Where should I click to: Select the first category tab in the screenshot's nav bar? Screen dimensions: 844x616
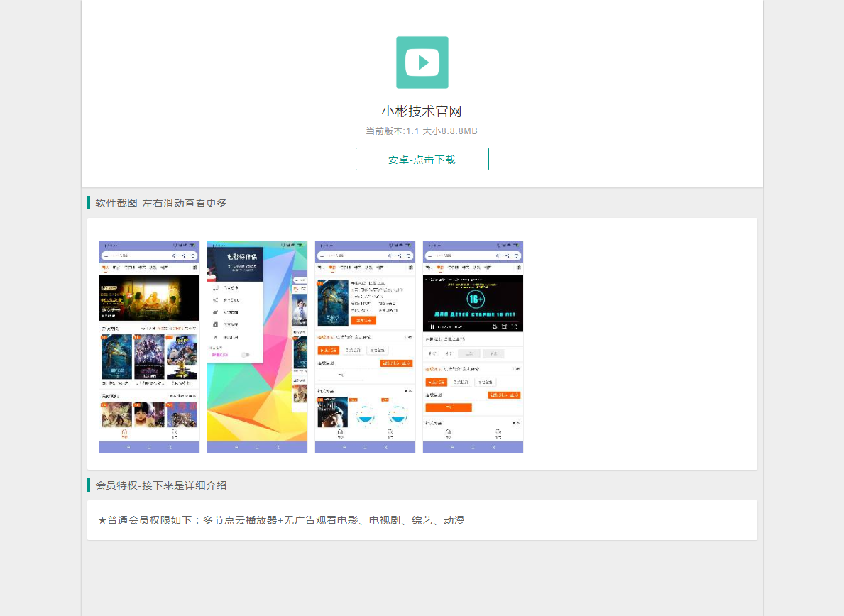tap(104, 268)
